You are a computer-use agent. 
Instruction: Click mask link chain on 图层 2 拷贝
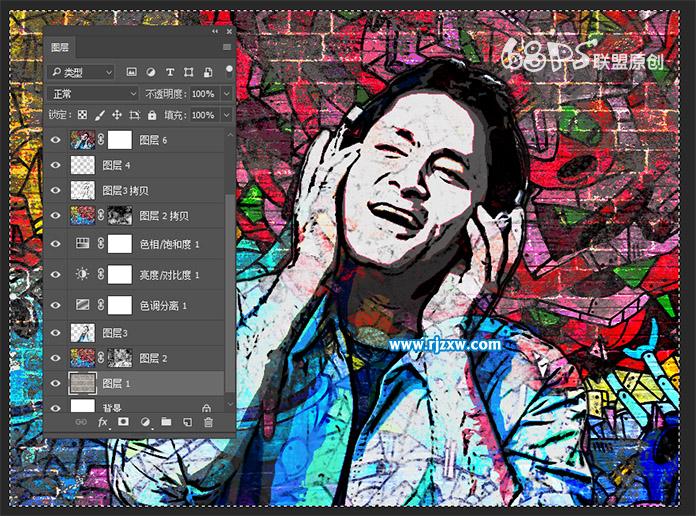[101, 215]
